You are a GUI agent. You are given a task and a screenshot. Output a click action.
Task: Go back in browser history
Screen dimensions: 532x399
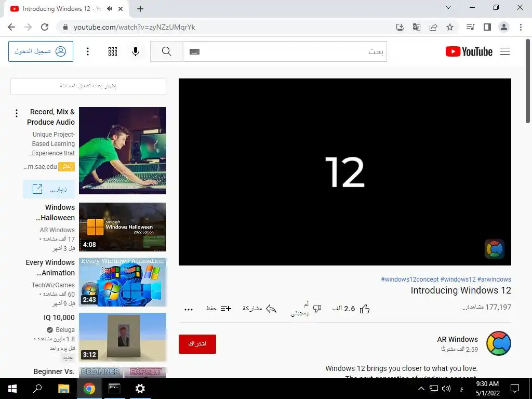[x=11, y=27]
